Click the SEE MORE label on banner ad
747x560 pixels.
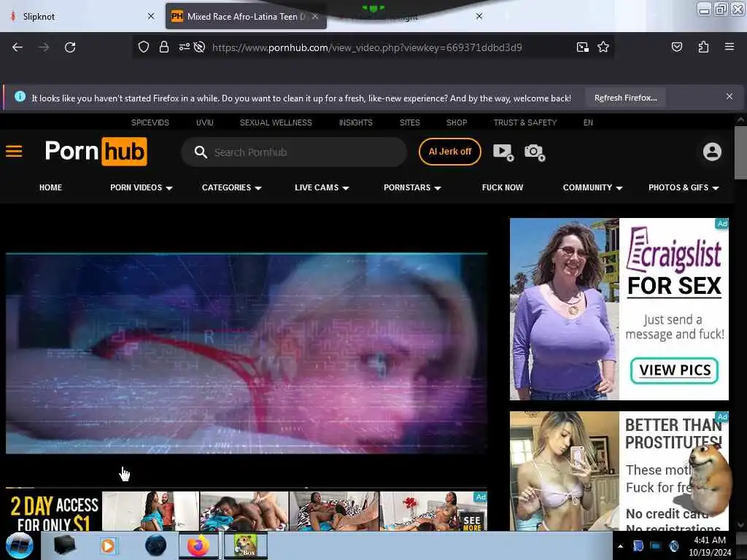pyautogui.click(x=472, y=523)
